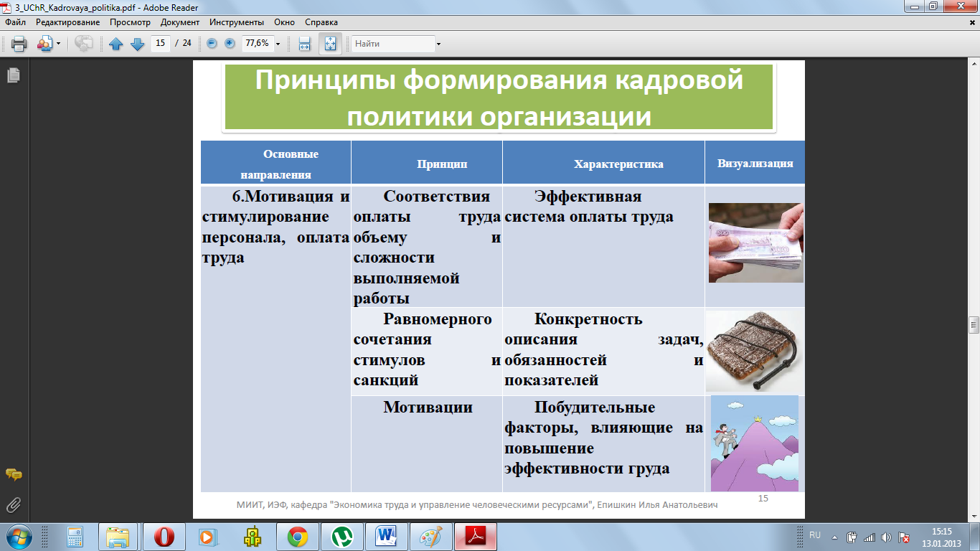This screenshot has height=551, width=980.
Task: Click the page number field showing 15
Action: pyautogui.click(x=161, y=43)
